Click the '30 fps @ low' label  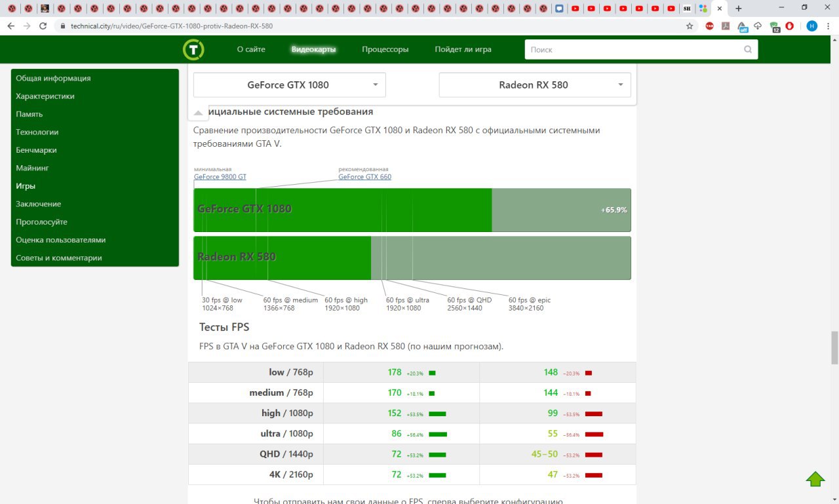click(x=222, y=300)
